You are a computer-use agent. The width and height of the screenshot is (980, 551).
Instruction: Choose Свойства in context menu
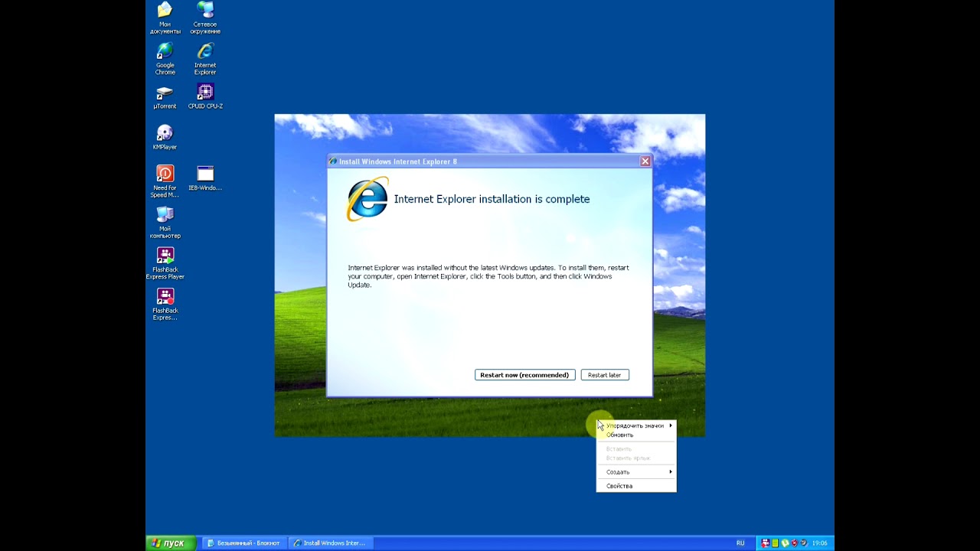tap(636, 486)
